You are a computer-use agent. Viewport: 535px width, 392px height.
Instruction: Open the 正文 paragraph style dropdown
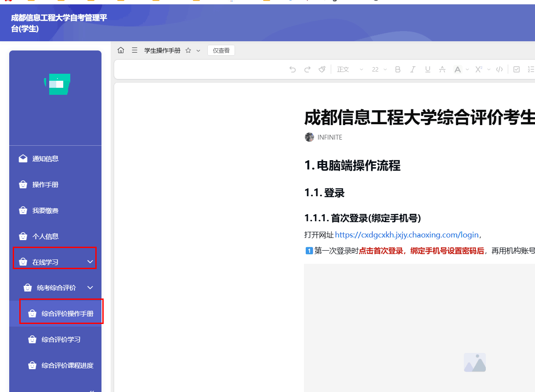pyautogui.click(x=350, y=69)
